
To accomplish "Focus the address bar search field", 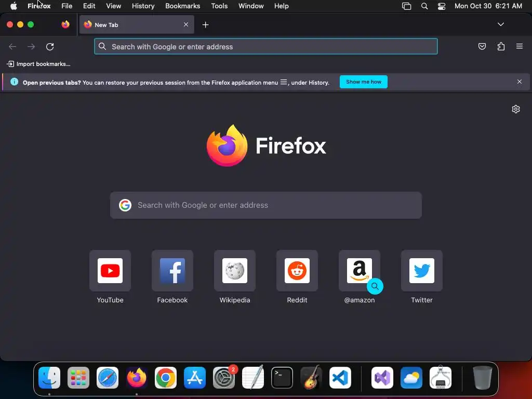I will click(x=265, y=46).
